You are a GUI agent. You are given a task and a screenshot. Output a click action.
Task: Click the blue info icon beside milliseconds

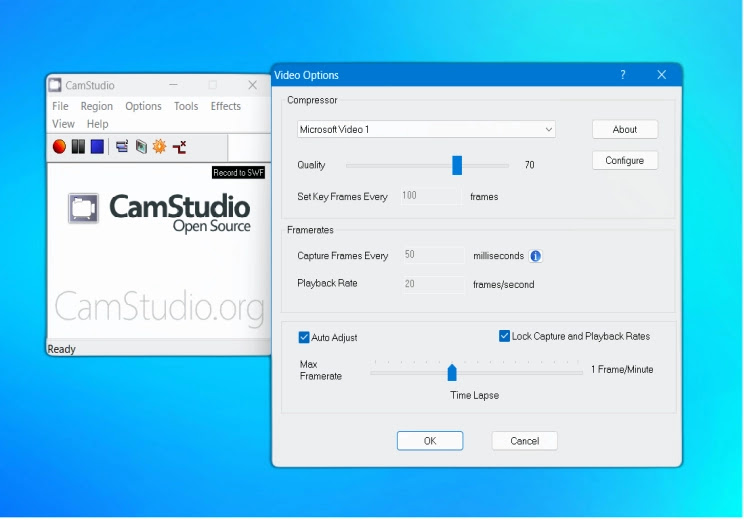535,256
